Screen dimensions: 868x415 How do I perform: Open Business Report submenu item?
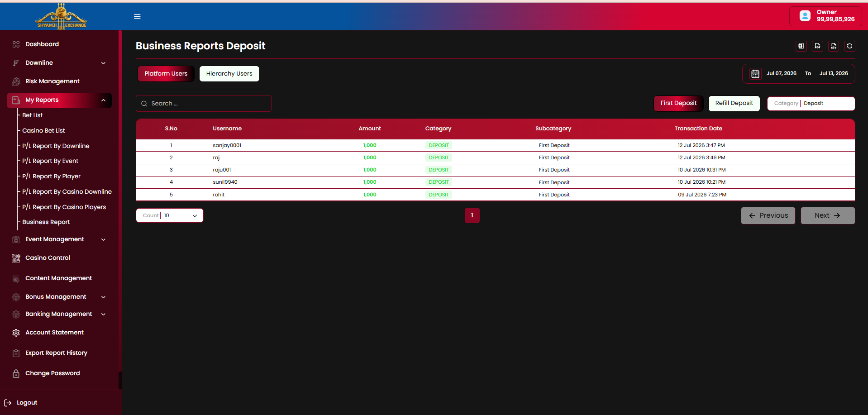[46, 222]
